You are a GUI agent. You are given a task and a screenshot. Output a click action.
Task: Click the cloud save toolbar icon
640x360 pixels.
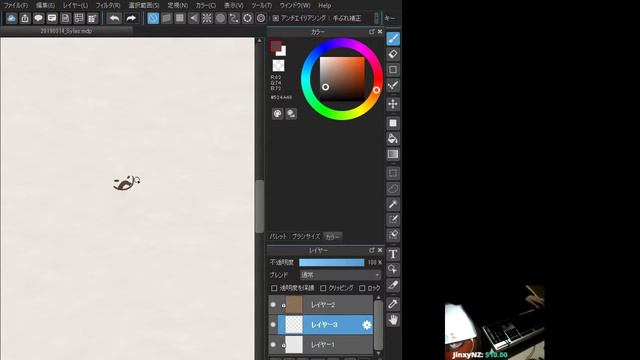[x=11, y=18]
